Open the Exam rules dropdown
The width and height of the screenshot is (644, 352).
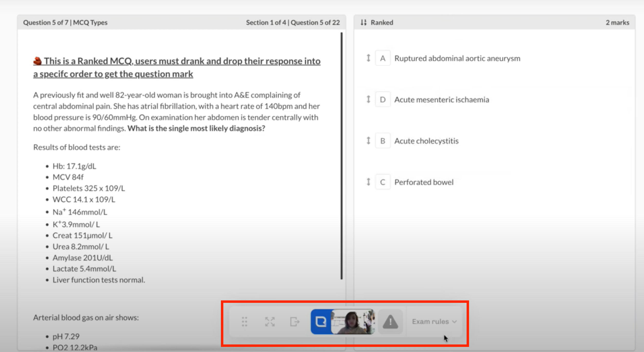[x=434, y=322]
